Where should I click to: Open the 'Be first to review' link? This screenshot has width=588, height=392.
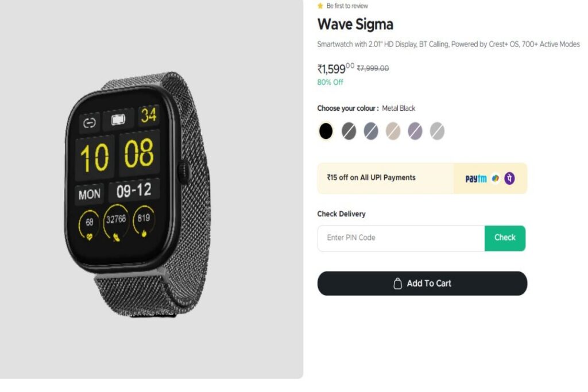tap(347, 6)
